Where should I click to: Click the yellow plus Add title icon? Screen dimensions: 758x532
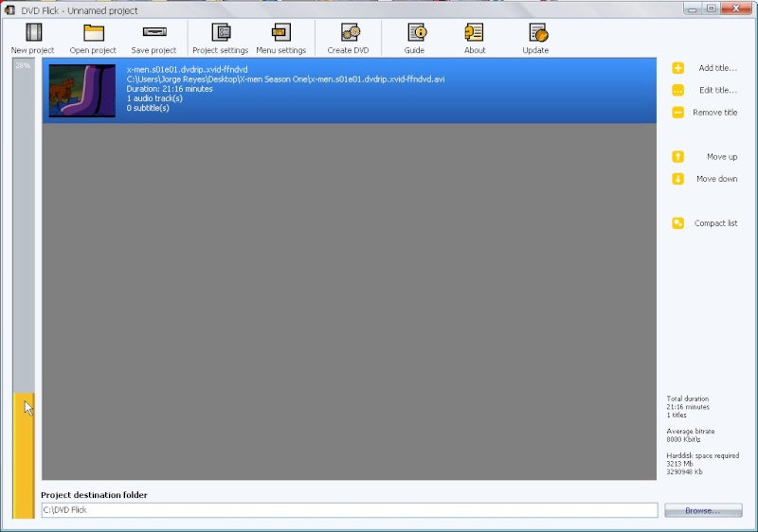(677, 68)
